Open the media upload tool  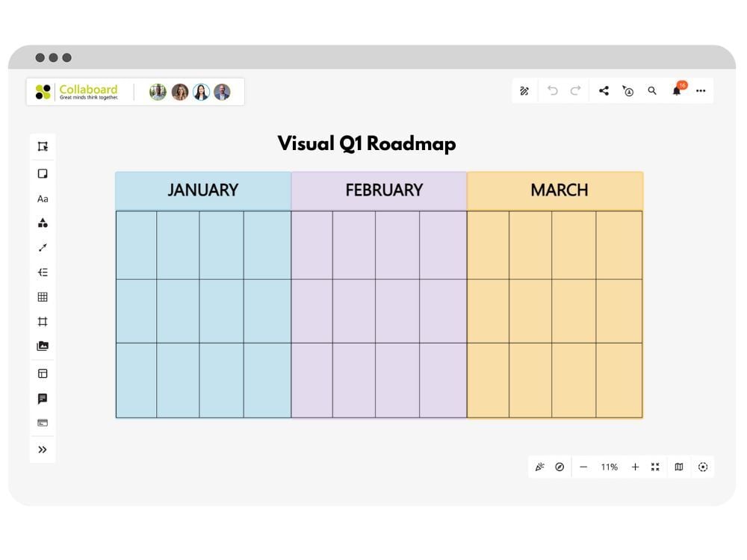(x=43, y=346)
